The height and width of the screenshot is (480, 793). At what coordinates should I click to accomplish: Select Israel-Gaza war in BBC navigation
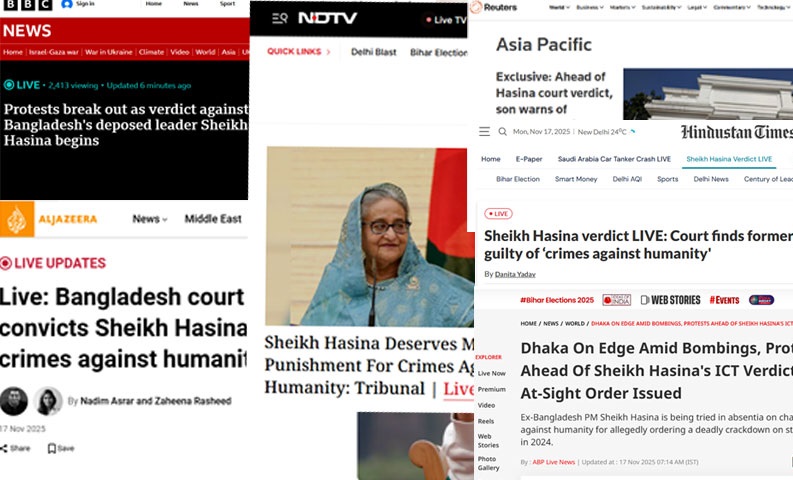(x=54, y=52)
